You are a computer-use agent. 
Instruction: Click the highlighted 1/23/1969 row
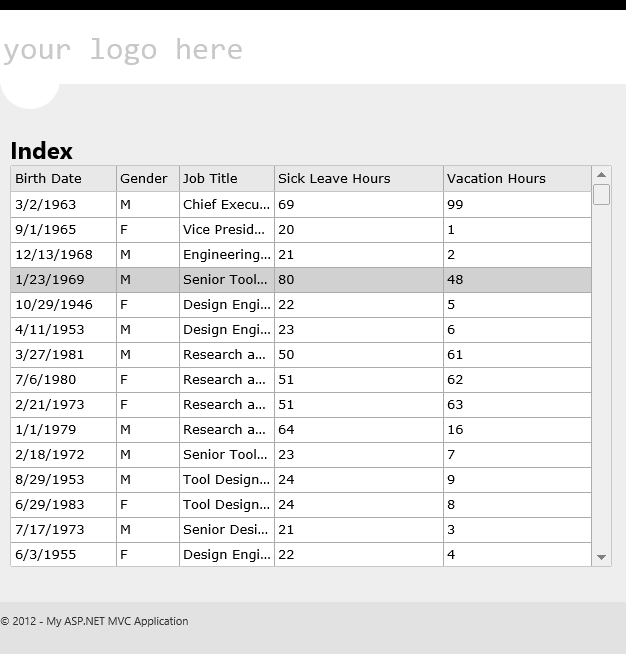click(x=301, y=279)
